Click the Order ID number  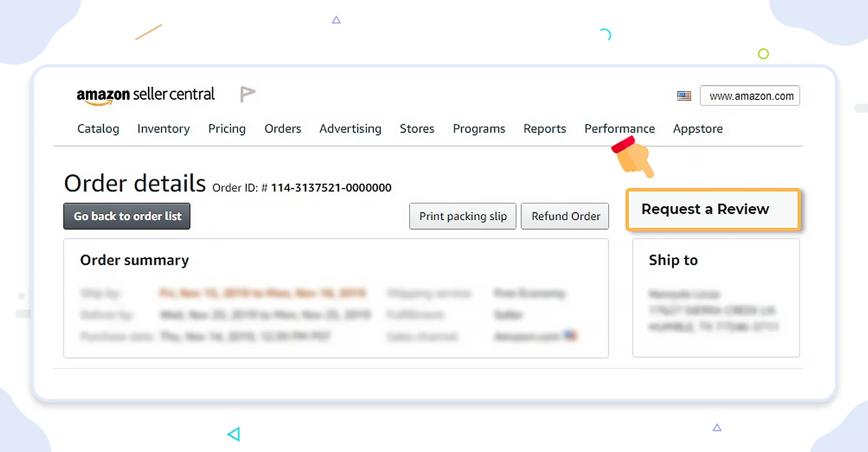pyautogui.click(x=332, y=188)
